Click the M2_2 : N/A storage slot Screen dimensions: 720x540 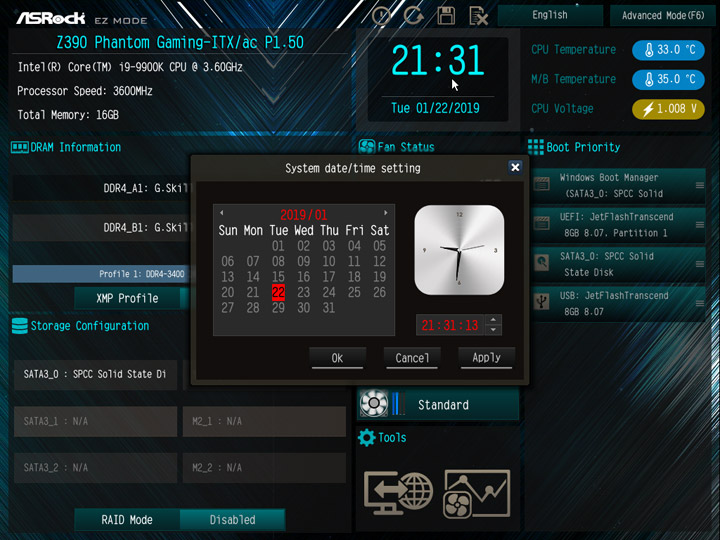(x=264, y=467)
